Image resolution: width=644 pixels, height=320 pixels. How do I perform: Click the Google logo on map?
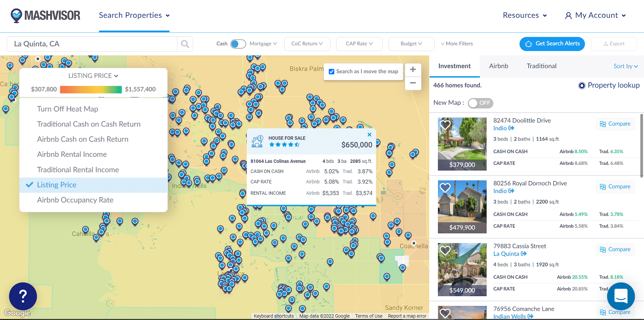[17, 313]
